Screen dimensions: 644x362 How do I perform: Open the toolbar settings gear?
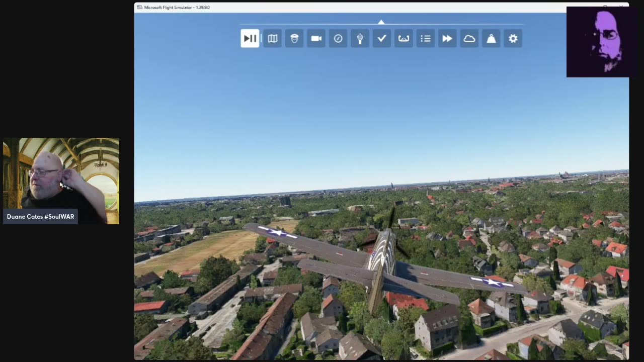click(513, 39)
